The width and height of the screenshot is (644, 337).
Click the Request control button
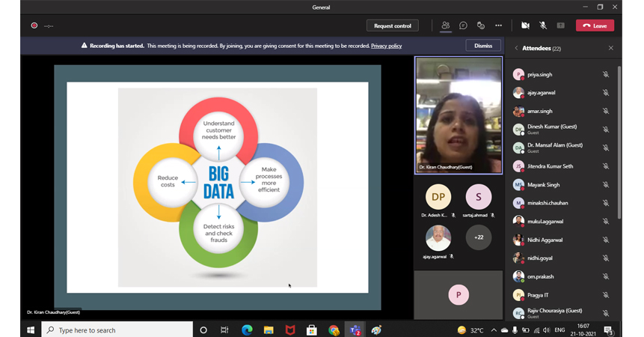393,25
